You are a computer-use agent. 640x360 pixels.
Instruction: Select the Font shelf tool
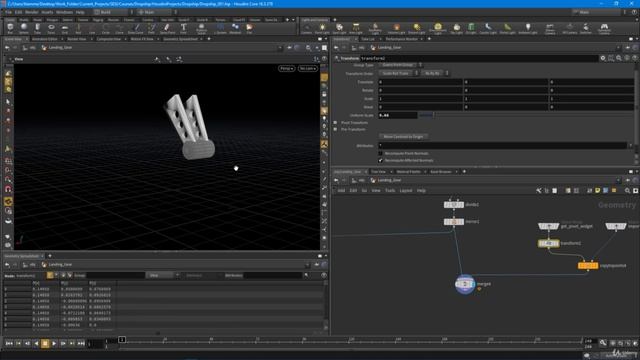point(183,28)
